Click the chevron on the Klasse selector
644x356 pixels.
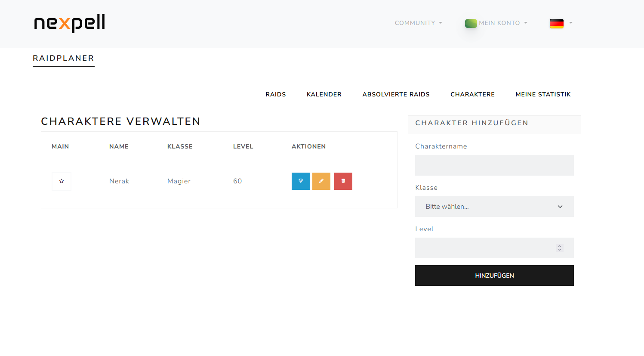[x=560, y=207]
